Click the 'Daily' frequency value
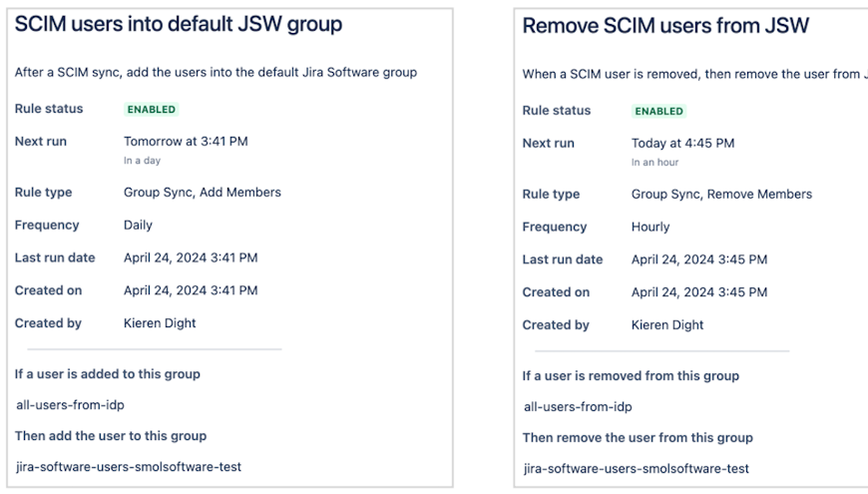 pyautogui.click(x=138, y=225)
